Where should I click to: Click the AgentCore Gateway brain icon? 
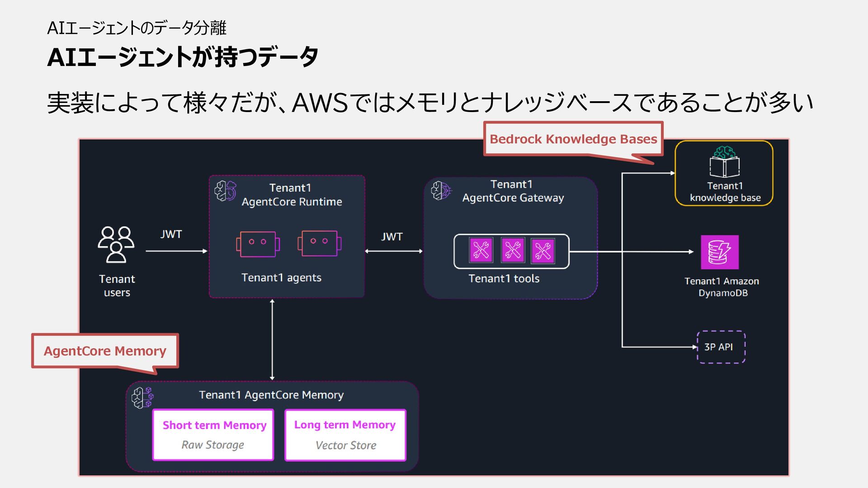click(441, 191)
